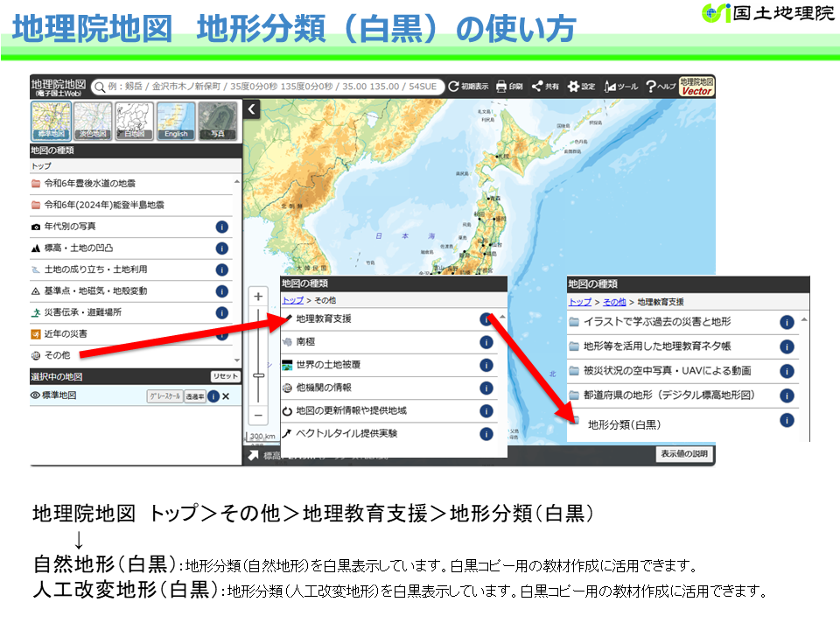Screen dimensions: 840x630
Task: Click the 印刷 print icon
Action: [509, 87]
